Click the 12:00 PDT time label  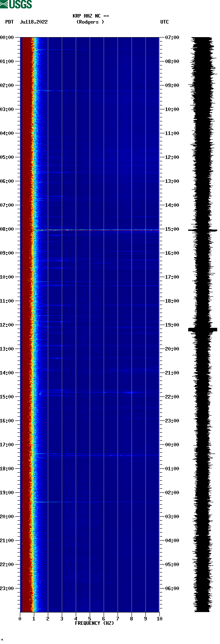click(7, 325)
